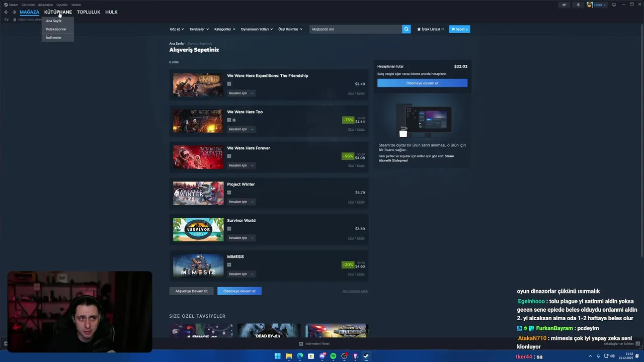Expand the Göz at store dropdown
Viewport: 644px width, 362px height.
coord(177,29)
